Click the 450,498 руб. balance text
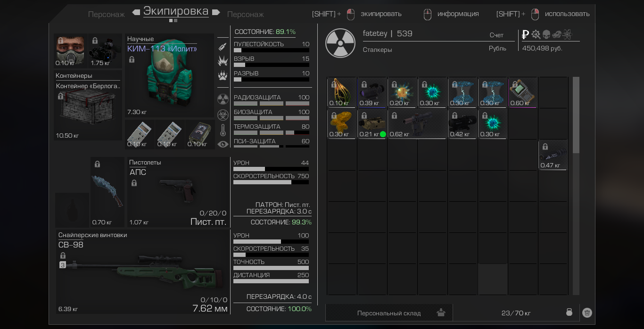Image resolution: width=644 pixels, height=329 pixels. pos(542,48)
